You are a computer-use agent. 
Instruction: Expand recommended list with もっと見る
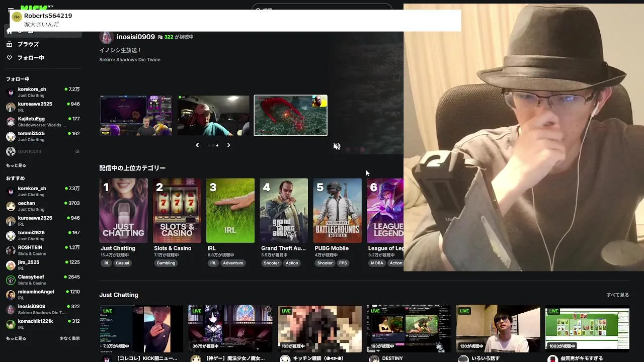pos(16,338)
